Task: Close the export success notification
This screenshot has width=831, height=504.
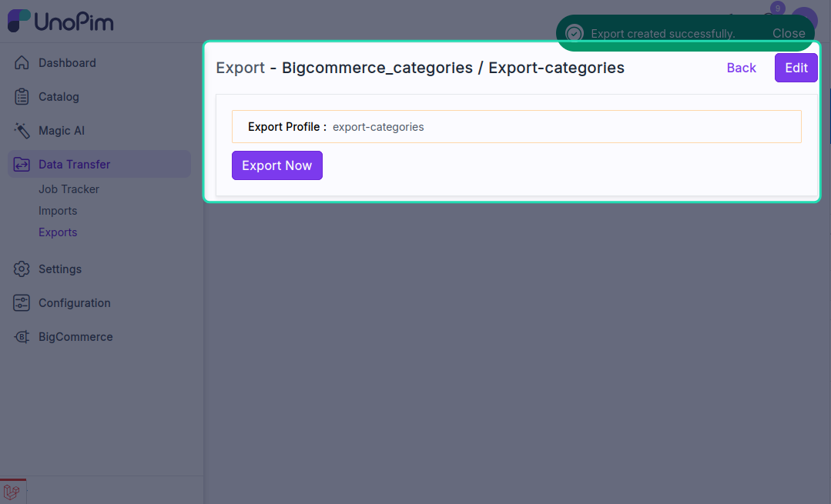Action: tap(789, 33)
